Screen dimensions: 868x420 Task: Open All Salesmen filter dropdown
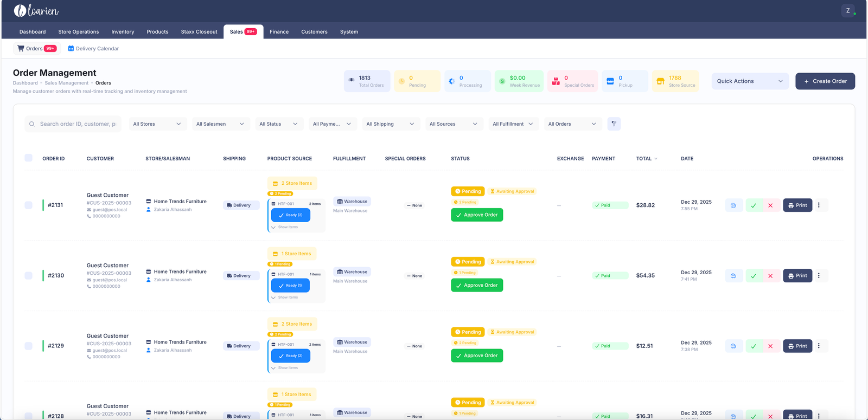pos(221,124)
